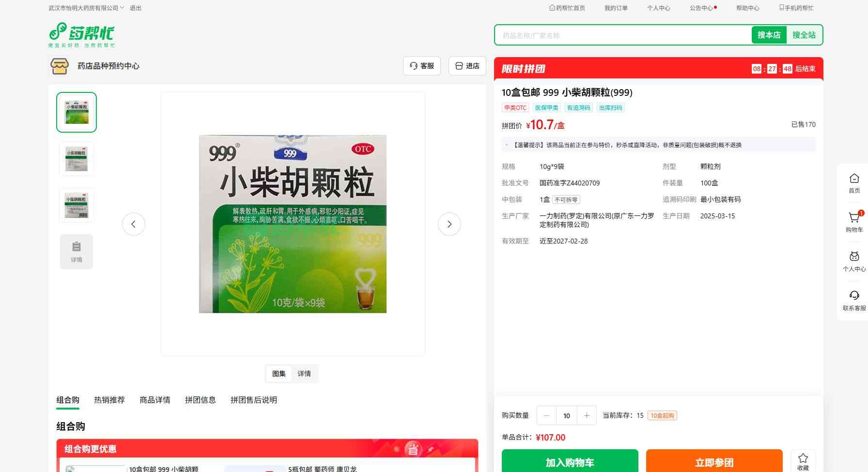The image size is (868, 472).
Task: Click the store icon beside 药店品种预约中心
Action: (60, 66)
